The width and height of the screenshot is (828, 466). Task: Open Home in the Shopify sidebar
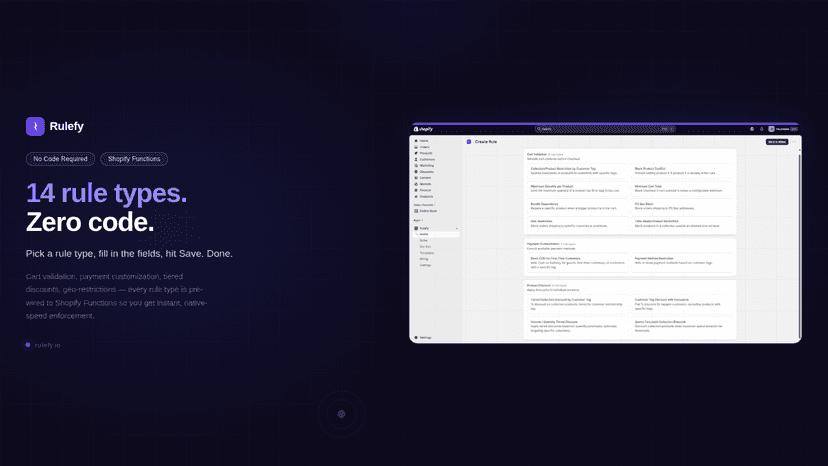(x=424, y=141)
